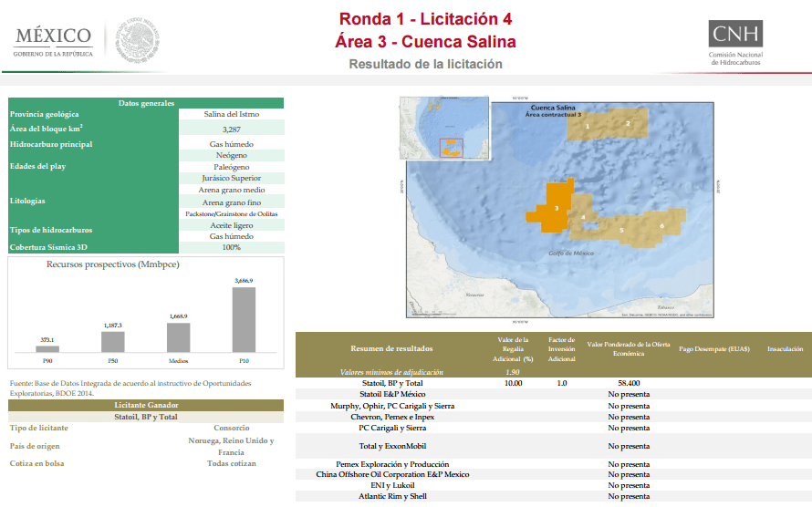812x507 pixels.
Task: Click the highlighted orange area 3 on the map
Action: pyautogui.click(x=553, y=208)
